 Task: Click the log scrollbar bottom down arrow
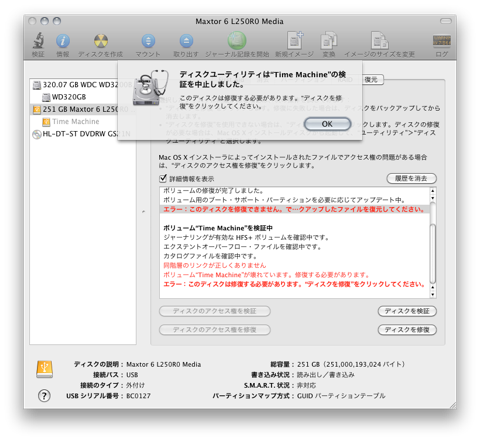click(x=433, y=295)
